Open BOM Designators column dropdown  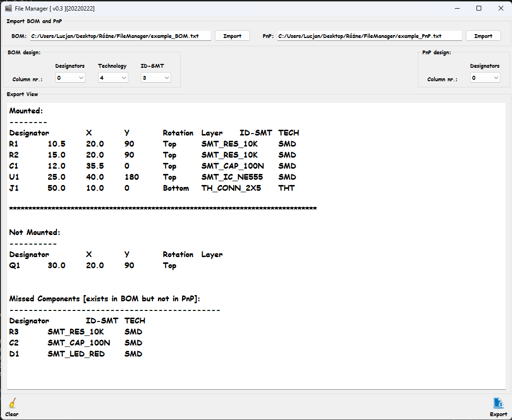(70, 78)
